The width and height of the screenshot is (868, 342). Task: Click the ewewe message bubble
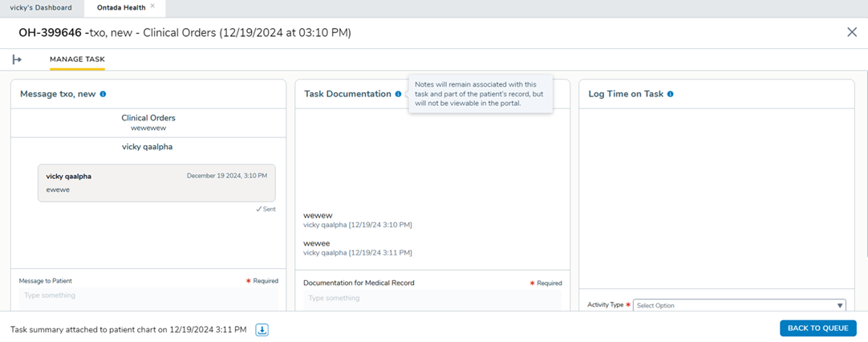tap(156, 183)
